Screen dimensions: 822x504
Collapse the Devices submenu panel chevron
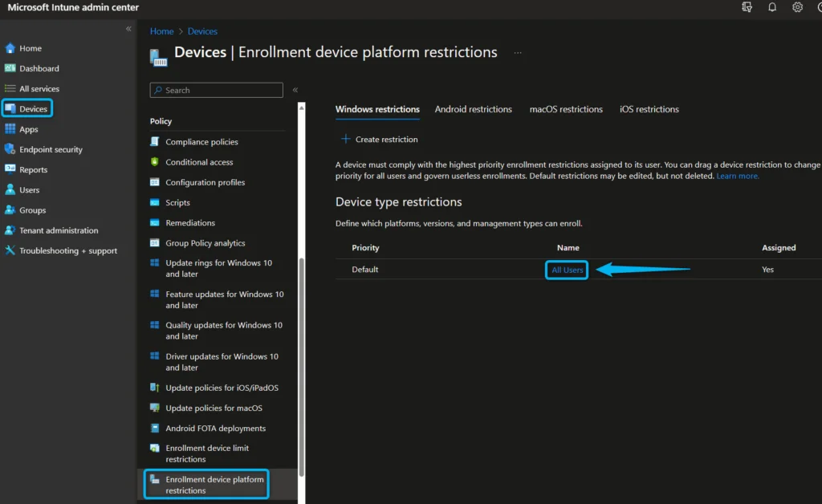click(x=295, y=91)
